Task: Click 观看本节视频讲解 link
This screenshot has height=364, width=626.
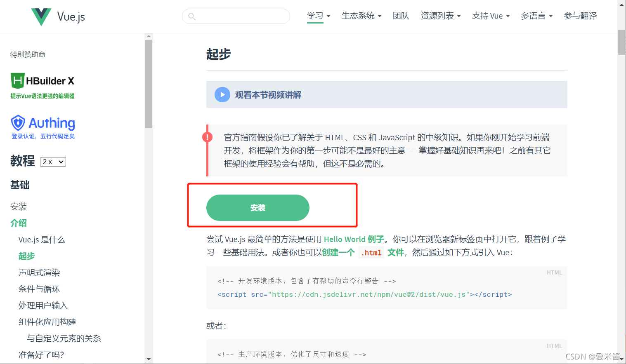Action: pyautogui.click(x=268, y=95)
